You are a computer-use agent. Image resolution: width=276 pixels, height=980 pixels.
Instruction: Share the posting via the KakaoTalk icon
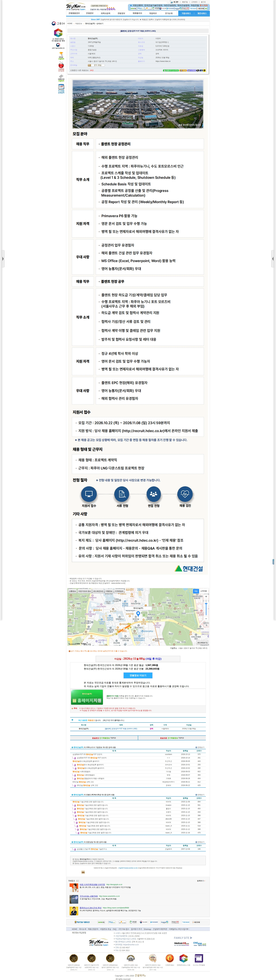click(x=204, y=70)
